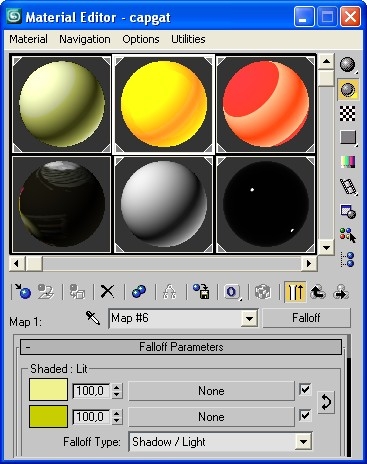367x464 pixels.
Task: Click the Video Color Check icon
Action: 348,162
